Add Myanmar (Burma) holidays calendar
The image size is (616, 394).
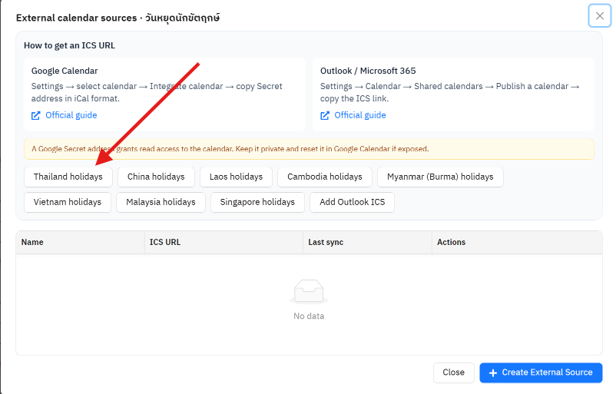click(440, 177)
